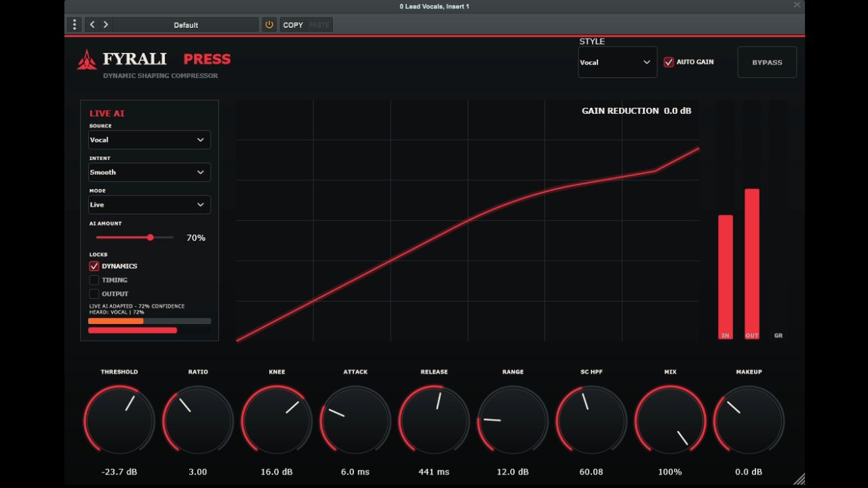This screenshot has height=488, width=868.
Task: Click the THRESHOLD knob
Action: coord(119,420)
